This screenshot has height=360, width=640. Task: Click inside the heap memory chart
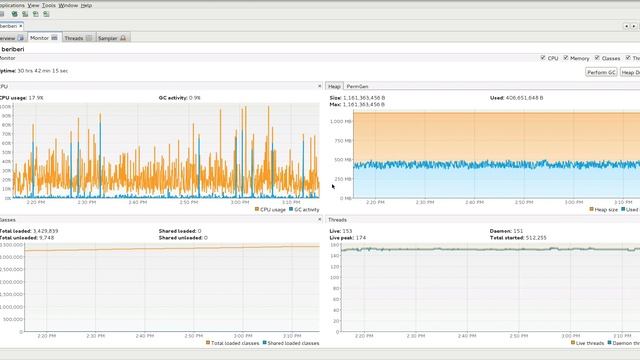496,155
